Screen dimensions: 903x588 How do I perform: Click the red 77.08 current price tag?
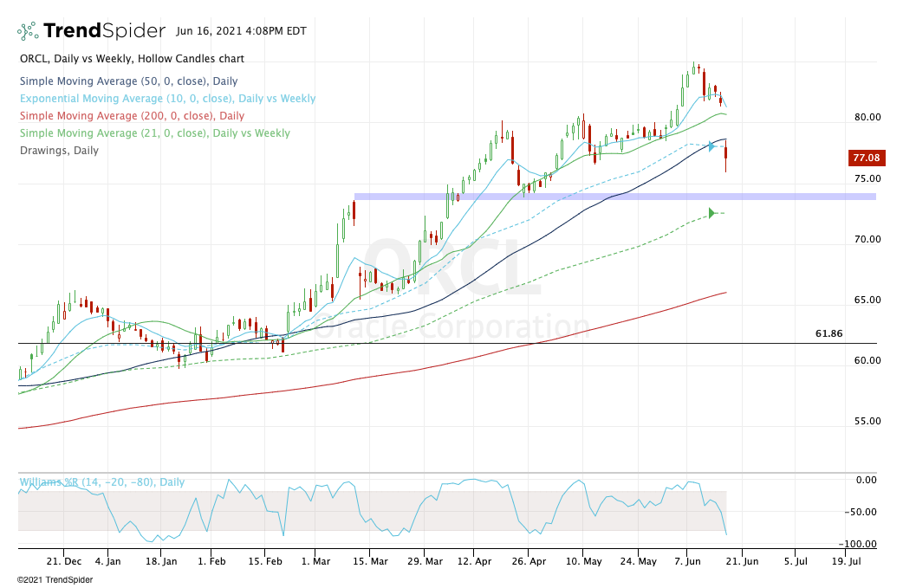pos(865,158)
